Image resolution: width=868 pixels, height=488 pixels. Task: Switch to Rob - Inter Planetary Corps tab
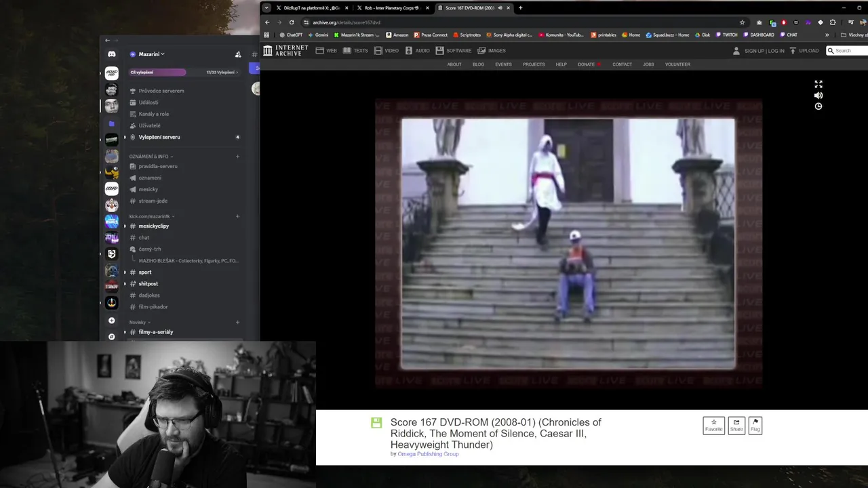392,8
